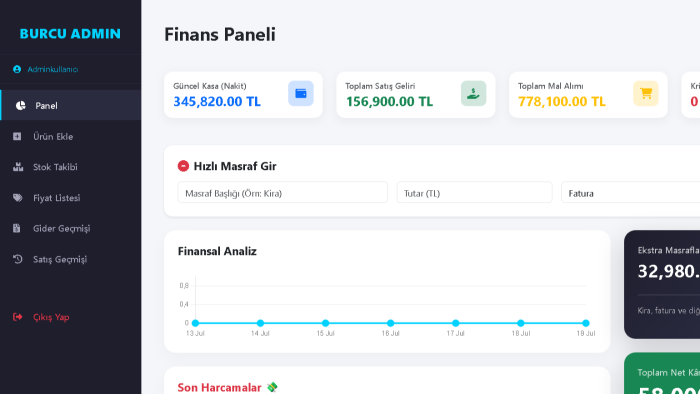Image resolution: width=700 pixels, height=394 pixels.
Task: Open the Panel menu item
Action: coord(71,105)
